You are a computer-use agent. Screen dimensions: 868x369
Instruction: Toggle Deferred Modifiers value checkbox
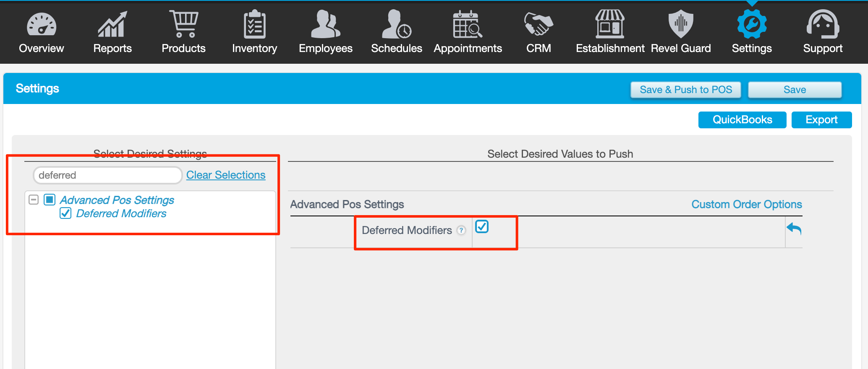point(482,227)
